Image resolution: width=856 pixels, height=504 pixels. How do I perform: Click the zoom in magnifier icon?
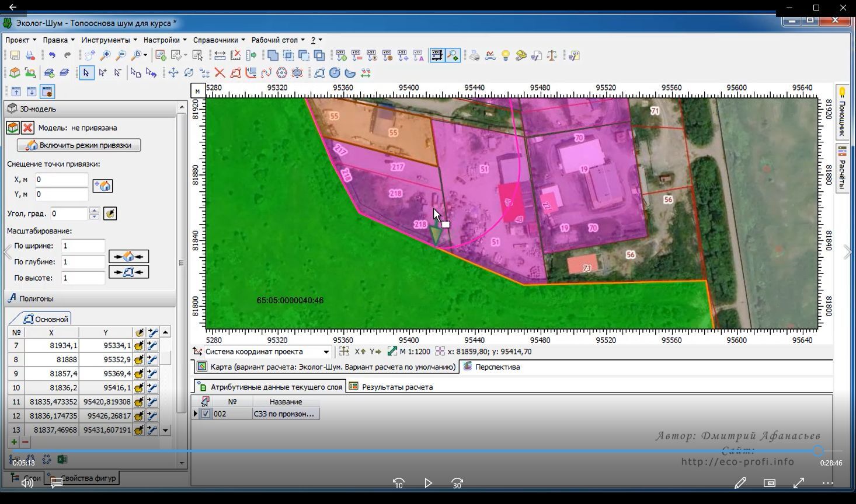[105, 55]
